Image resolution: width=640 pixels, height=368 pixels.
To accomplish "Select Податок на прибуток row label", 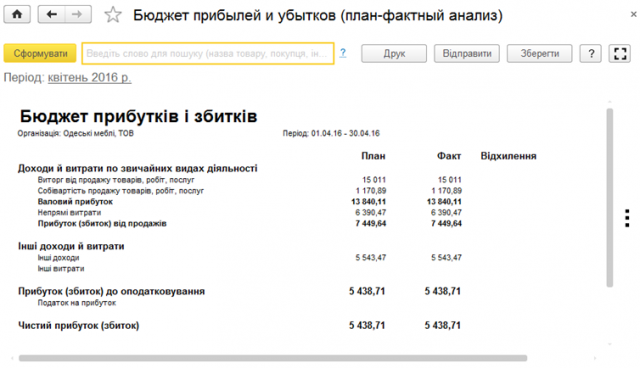I will click(x=77, y=303).
